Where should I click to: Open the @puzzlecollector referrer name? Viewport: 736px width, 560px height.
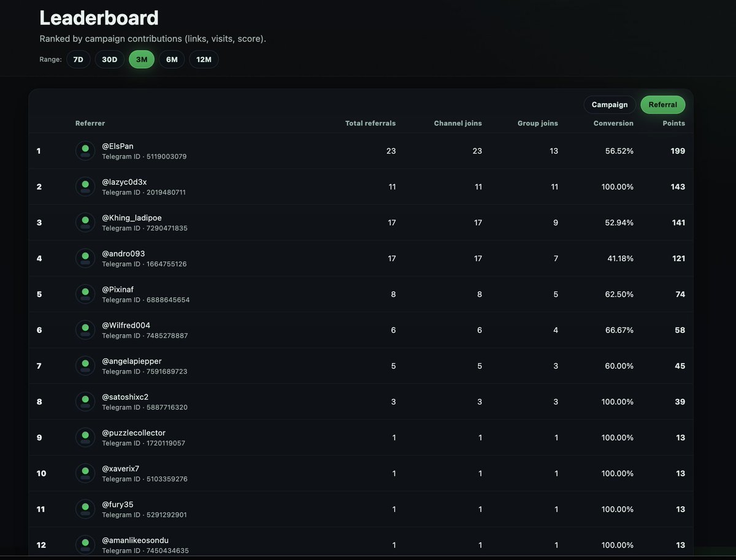pos(134,433)
